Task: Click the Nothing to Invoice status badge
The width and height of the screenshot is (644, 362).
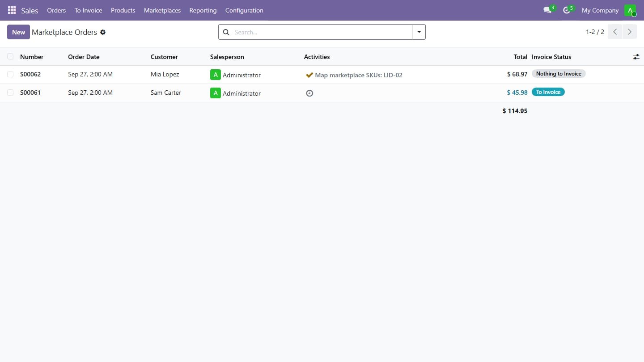Action: (559, 74)
